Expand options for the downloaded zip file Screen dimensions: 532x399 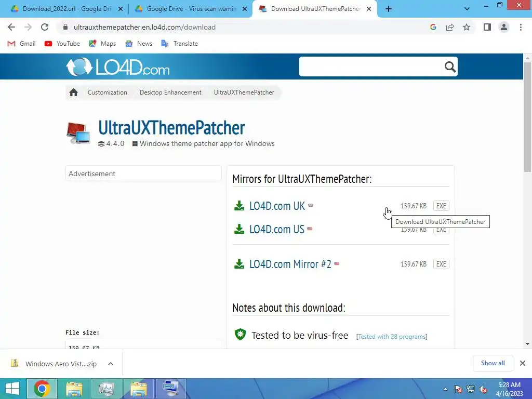click(x=111, y=364)
